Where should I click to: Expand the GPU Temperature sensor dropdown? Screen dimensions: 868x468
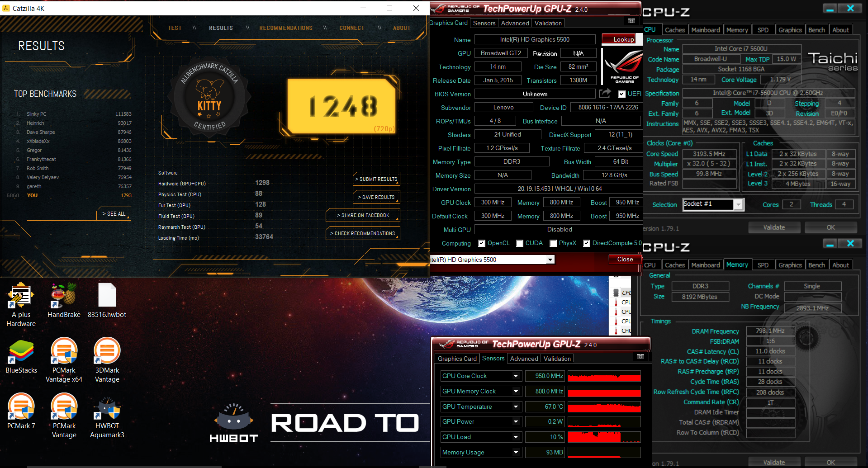coord(516,407)
